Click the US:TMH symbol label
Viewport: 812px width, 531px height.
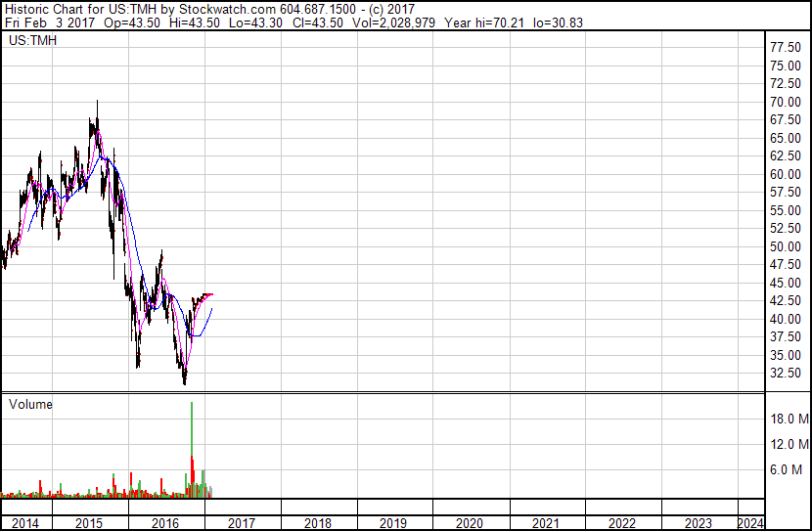[32, 40]
